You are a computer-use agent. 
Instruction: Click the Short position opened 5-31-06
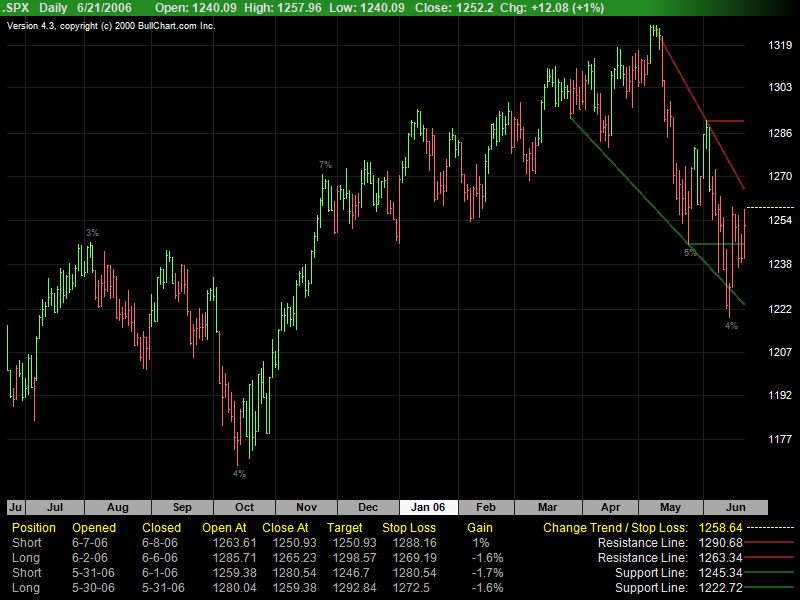[27, 573]
